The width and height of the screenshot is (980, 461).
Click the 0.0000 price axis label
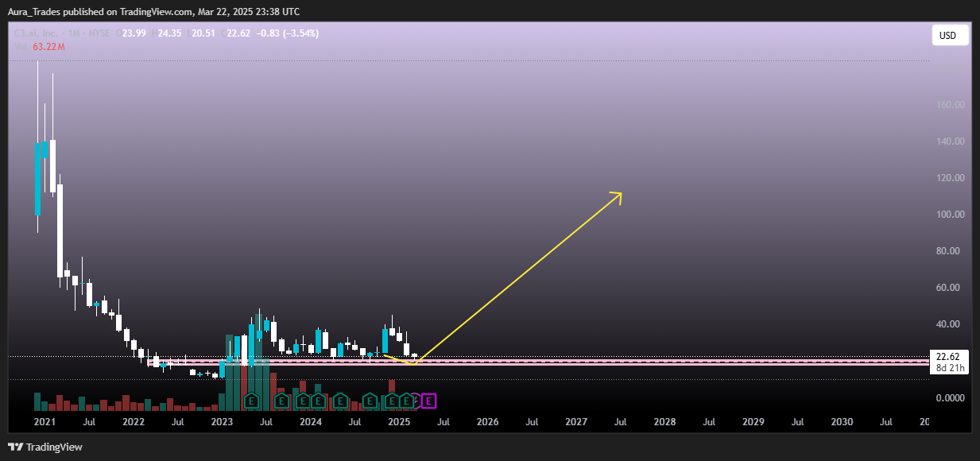click(951, 397)
